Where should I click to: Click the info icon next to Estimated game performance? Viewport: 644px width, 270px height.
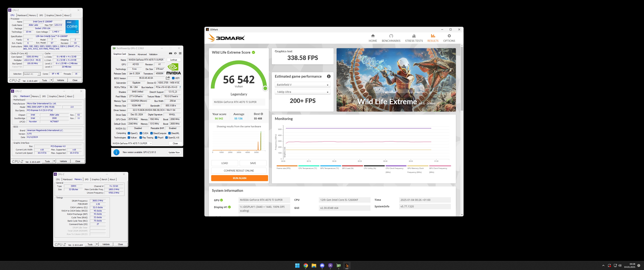[x=329, y=76]
